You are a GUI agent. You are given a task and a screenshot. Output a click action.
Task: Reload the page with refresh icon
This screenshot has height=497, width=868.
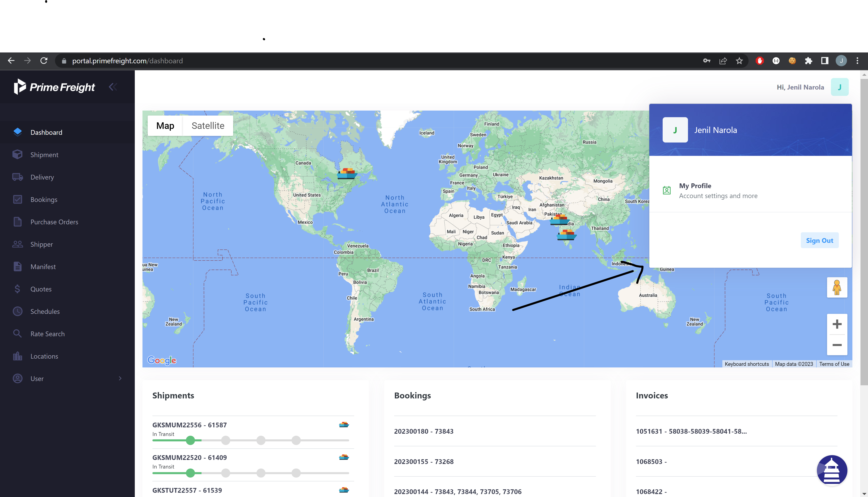pyautogui.click(x=44, y=61)
